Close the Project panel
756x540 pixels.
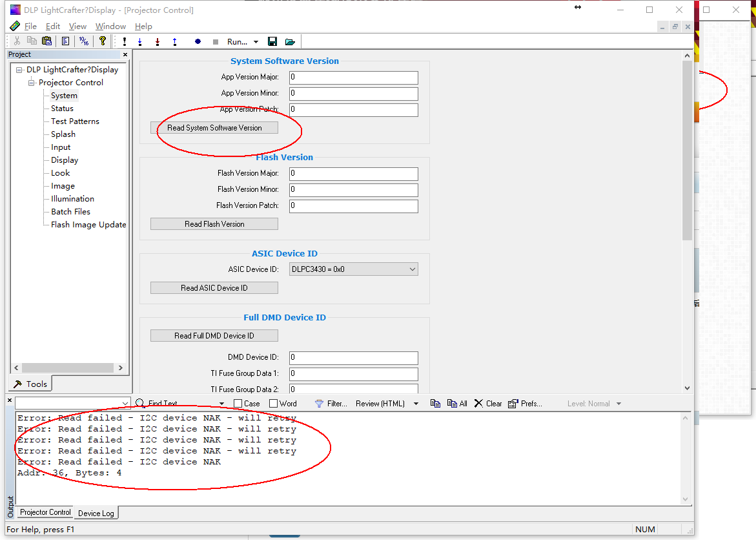point(125,54)
